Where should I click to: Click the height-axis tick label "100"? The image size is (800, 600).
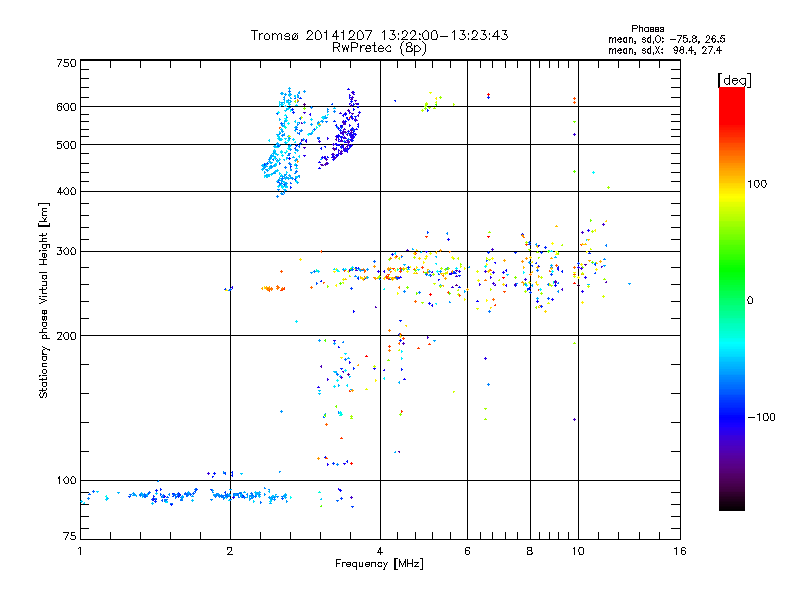(66, 480)
